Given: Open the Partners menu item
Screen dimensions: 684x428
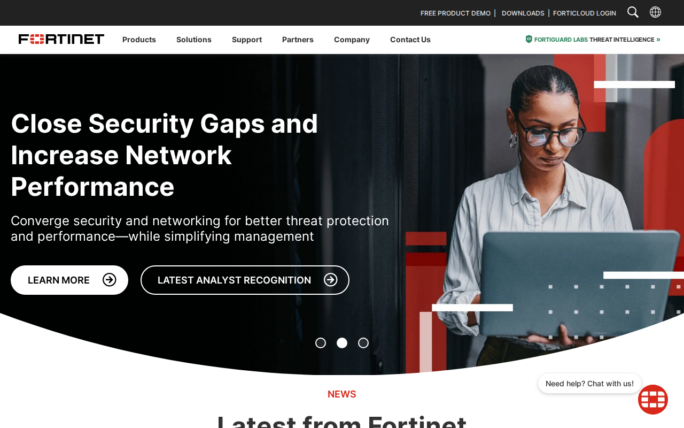Looking at the screenshot, I should click(298, 40).
